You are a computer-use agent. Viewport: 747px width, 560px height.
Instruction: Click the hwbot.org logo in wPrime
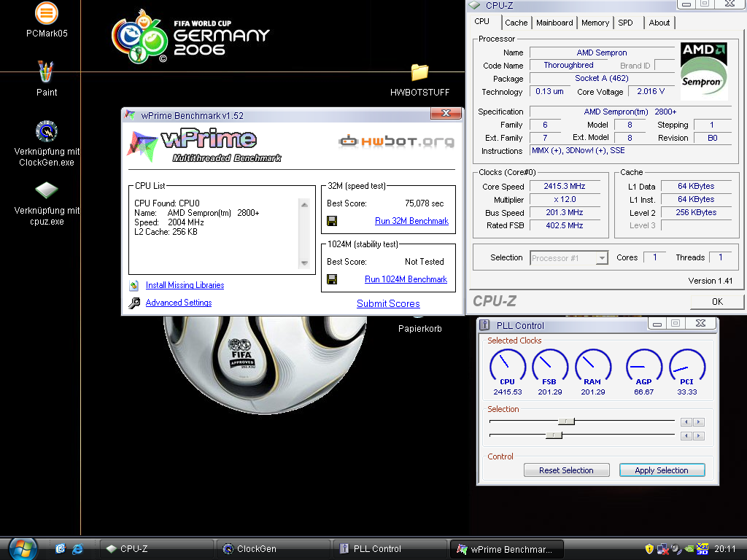[x=396, y=141]
